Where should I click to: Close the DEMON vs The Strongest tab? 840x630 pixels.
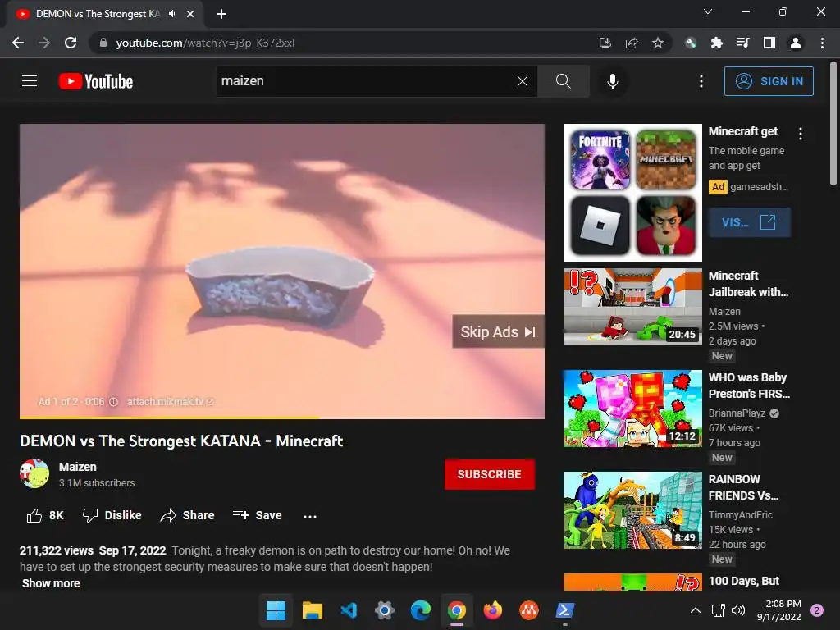pyautogui.click(x=190, y=14)
